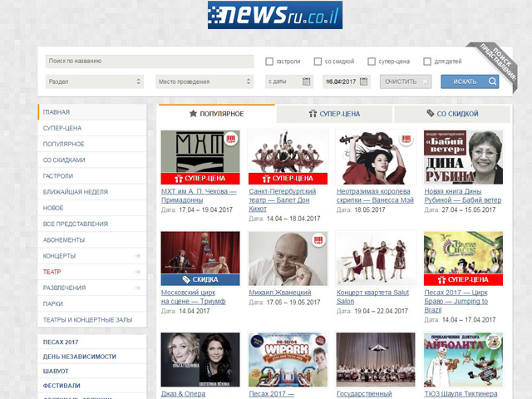Click the newsru.co.il logo

click(275, 15)
